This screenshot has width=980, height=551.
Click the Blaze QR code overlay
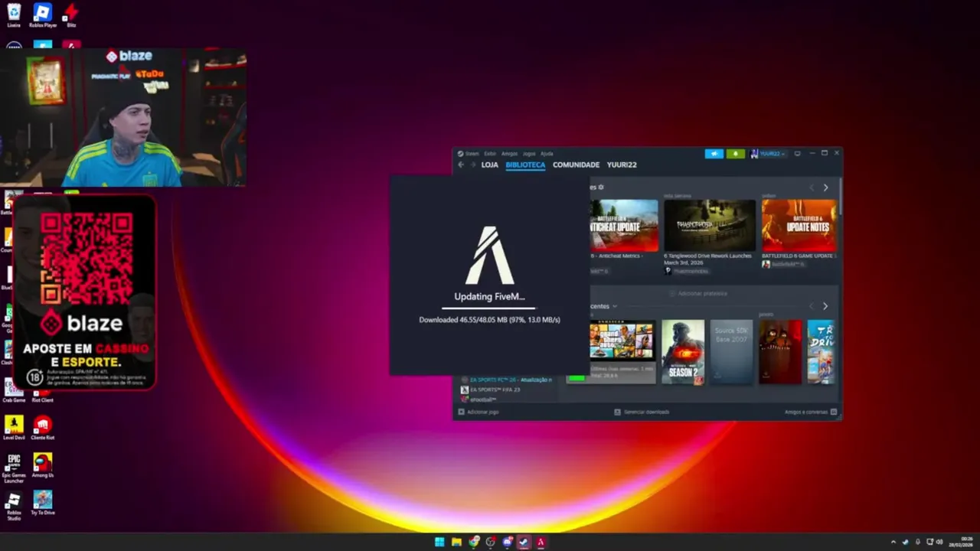pos(87,257)
